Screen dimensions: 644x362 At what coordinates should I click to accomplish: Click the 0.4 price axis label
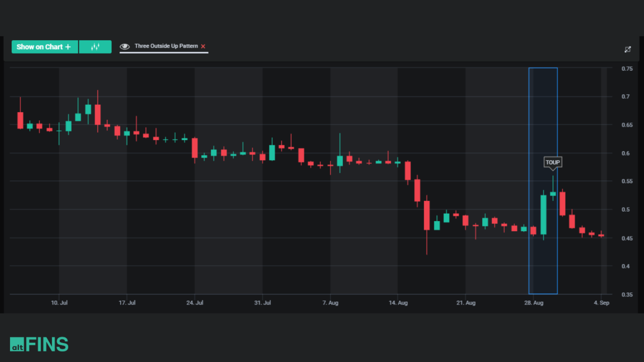(x=626, y=266)
